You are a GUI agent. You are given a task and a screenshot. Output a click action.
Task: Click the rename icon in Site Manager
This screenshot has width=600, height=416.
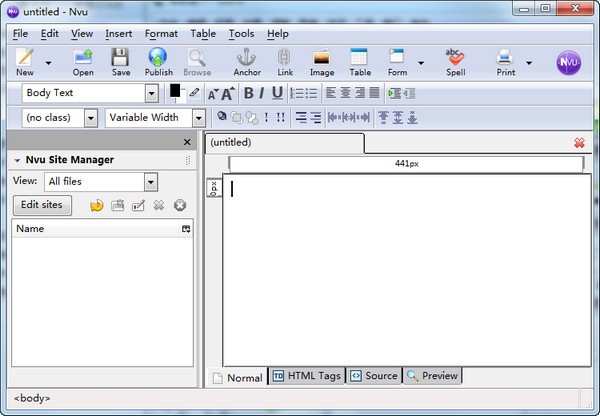(138, 206)
